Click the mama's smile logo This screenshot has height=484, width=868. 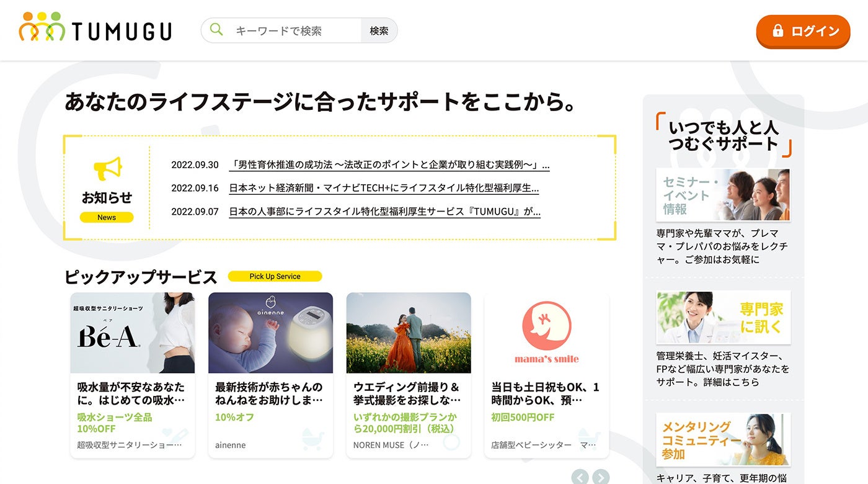pos(546,333)
